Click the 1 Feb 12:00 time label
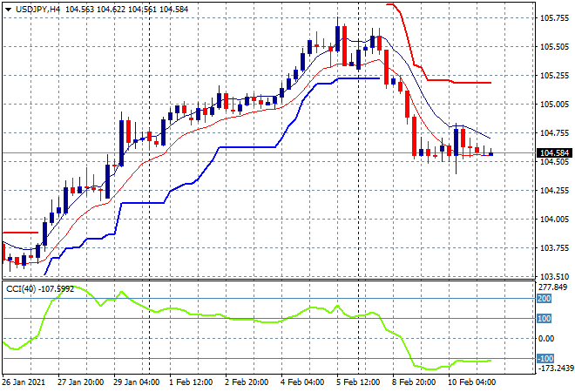Screen dimensions: 575x392 [191, 382]
